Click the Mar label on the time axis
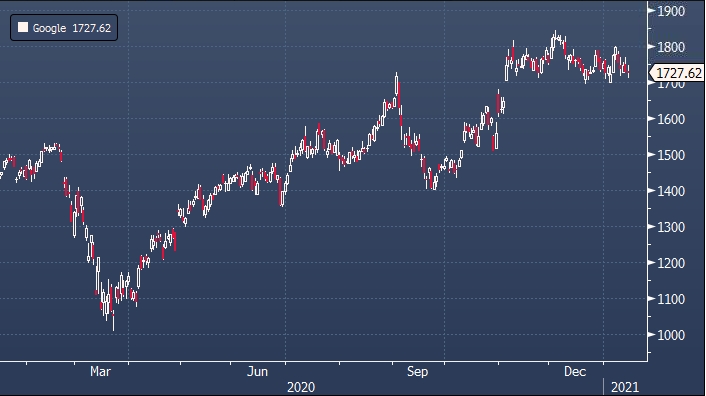This screenshot has height=396, width=706. 100,372
